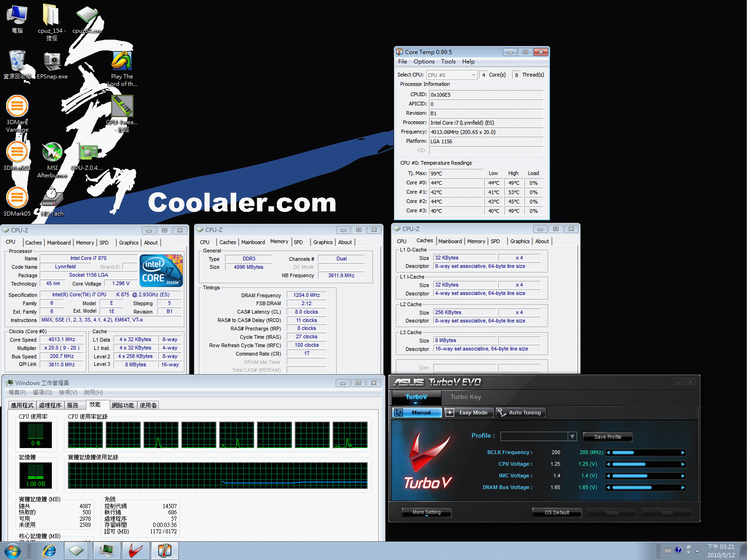Click the BCLK Frequency slider track
The height and width of the screenshot is (560, 747).
tap(646, 453)
